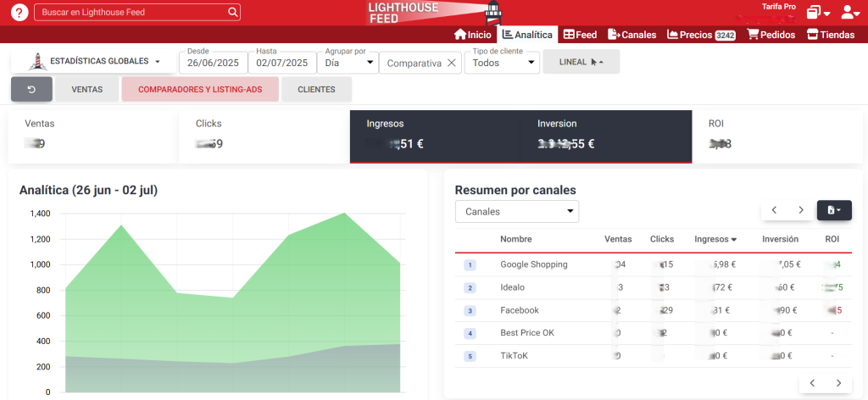Sort by Ingresos column header
The image size is (868, 400).
click(715, 239)
